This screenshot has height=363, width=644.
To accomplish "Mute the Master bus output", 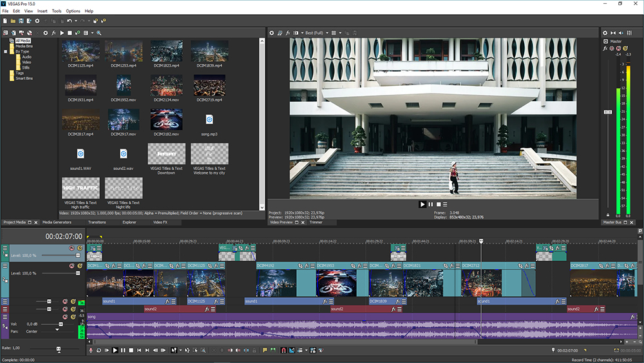I will point(618,48).
